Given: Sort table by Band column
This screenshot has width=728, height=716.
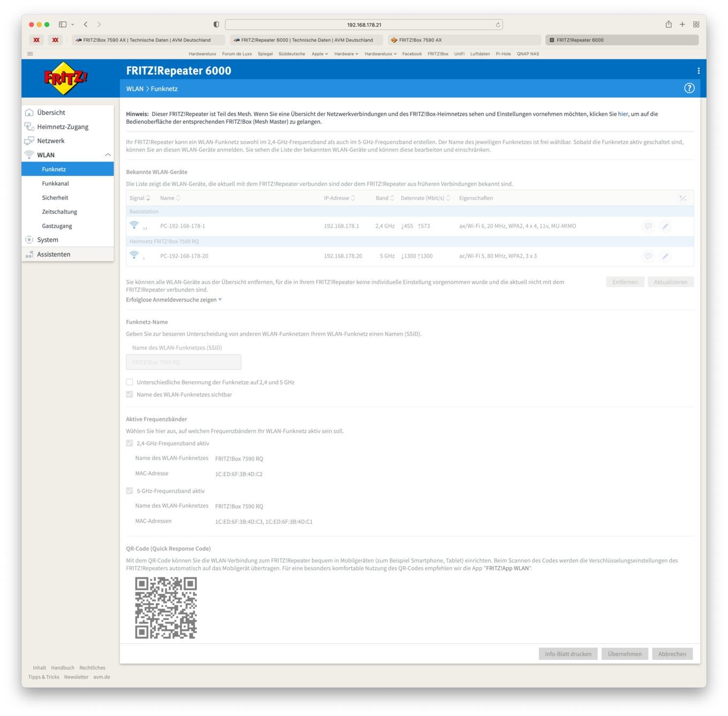Looking at the screenshot, I should tap(385, 198).
